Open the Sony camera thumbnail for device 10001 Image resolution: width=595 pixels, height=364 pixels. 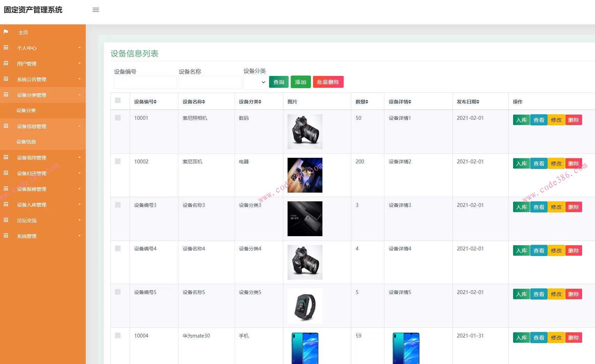pyautogui.click(x=305, y=131)
